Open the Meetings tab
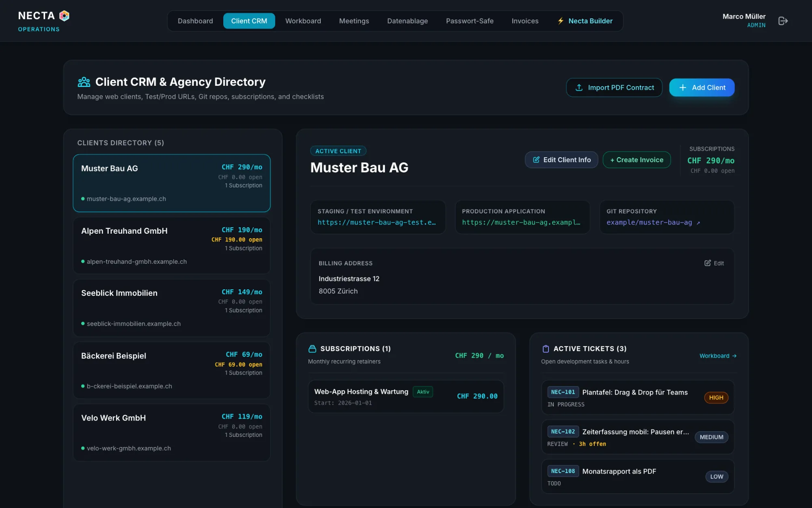The image size is (812, 508). (x=354, y=21)
